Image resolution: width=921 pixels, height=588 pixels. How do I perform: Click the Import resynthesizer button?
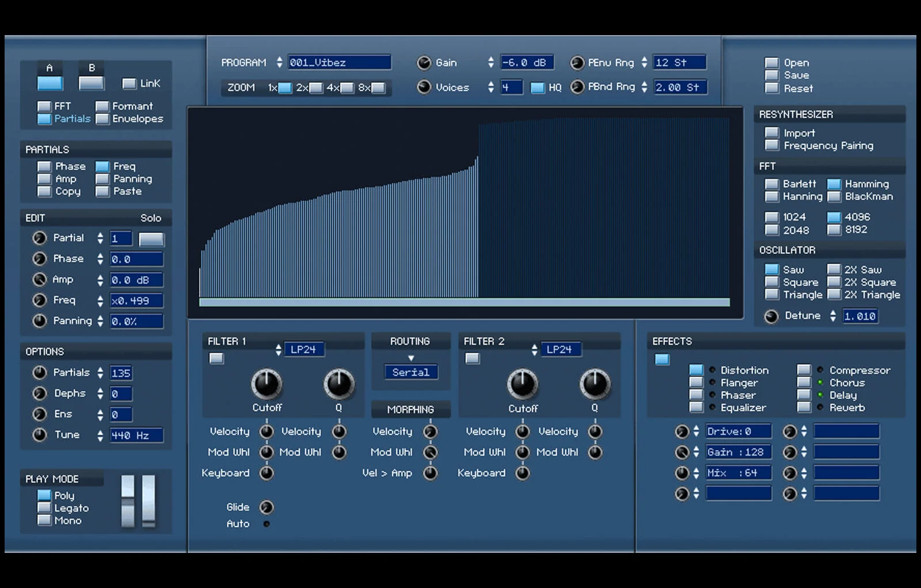click(772, 133)
